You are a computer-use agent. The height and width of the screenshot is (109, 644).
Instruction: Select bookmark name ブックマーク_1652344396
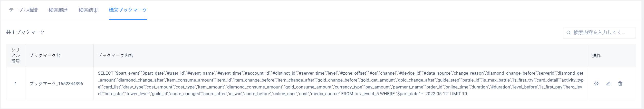[56, 84]
